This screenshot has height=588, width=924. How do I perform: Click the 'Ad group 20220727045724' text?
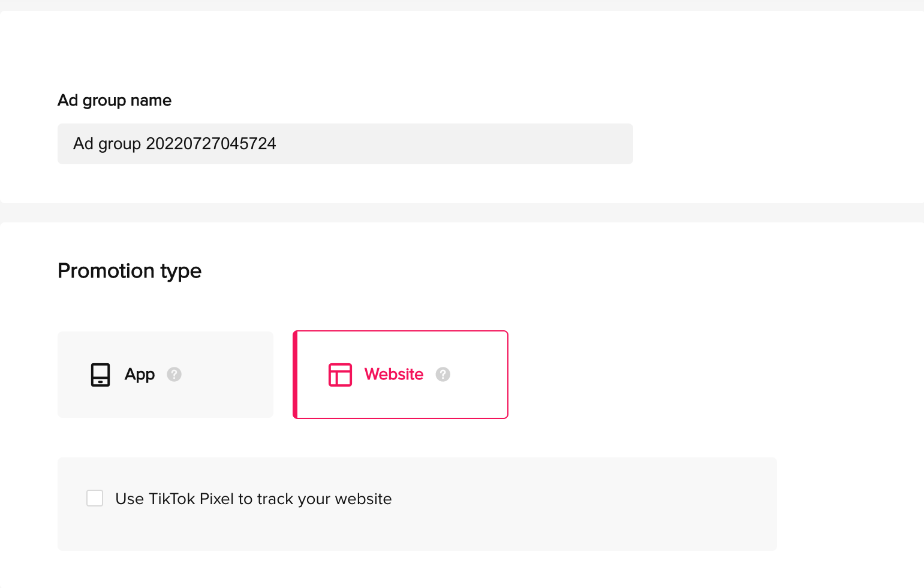(x=174, y=144)
